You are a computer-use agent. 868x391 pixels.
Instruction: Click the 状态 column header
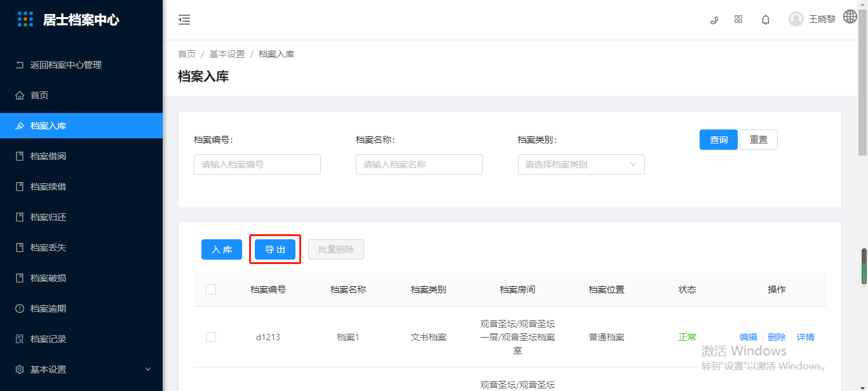[688, 289]
